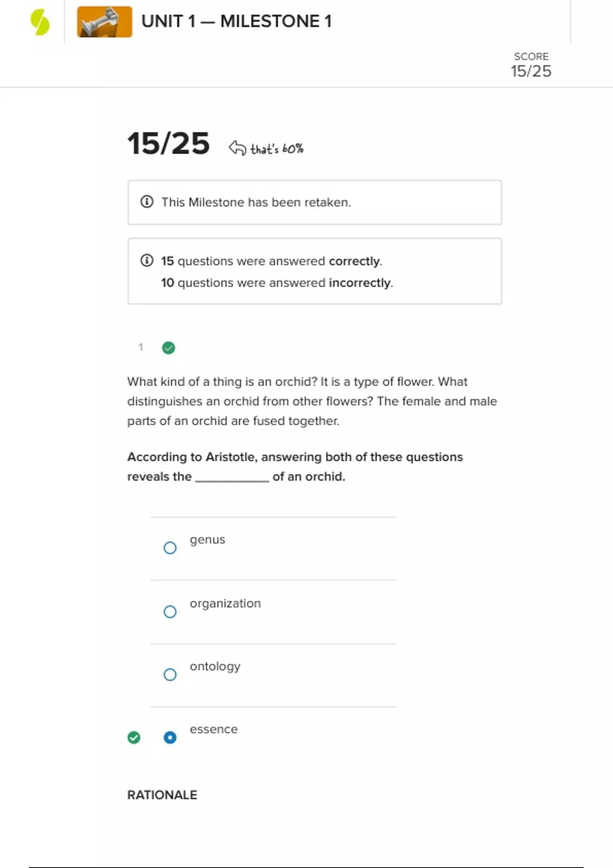The height and width of the screenshot is (868, 613).
Task: Select the "genus" radio button
Action: pyautogui.click(x=170, y=548)
